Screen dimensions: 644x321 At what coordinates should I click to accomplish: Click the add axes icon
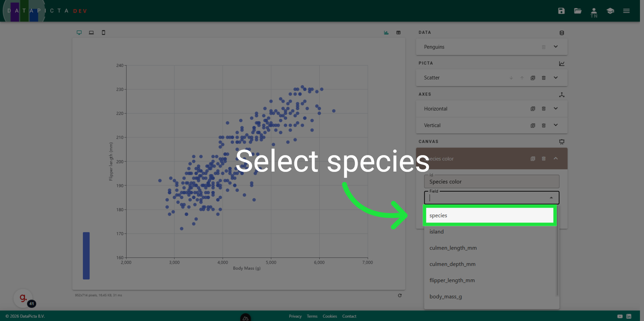(x=562, y=95)
